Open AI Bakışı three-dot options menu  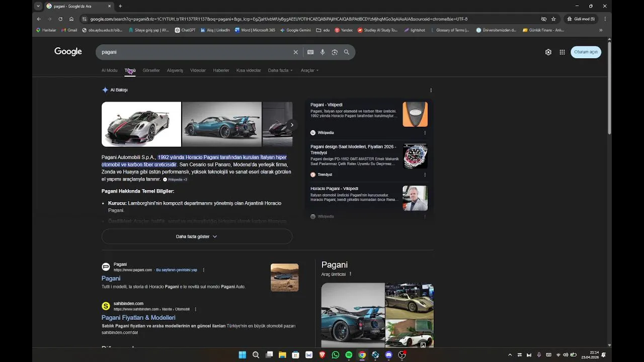tap(431, 90)
